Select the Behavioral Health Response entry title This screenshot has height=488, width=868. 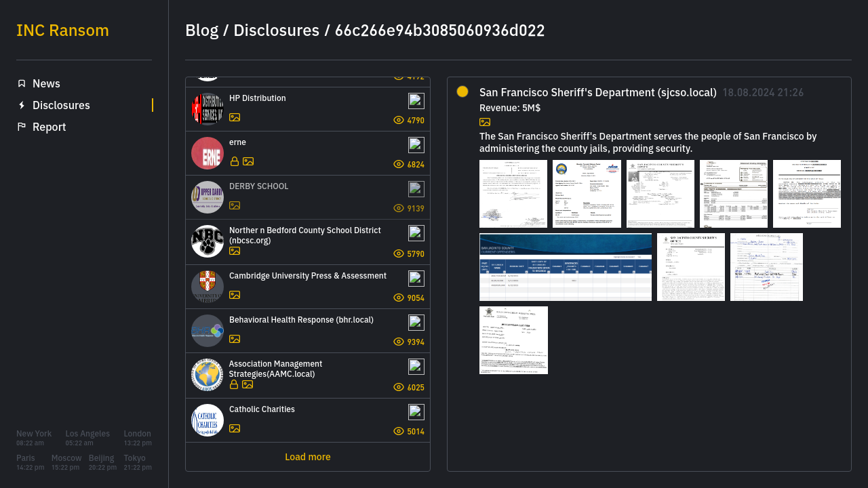coord(301,320)
